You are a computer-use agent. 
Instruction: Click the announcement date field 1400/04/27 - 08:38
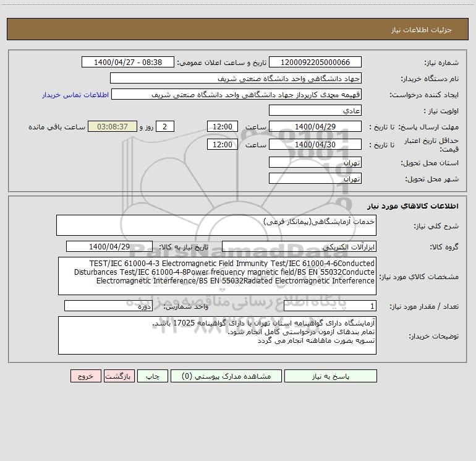[128, 62]
